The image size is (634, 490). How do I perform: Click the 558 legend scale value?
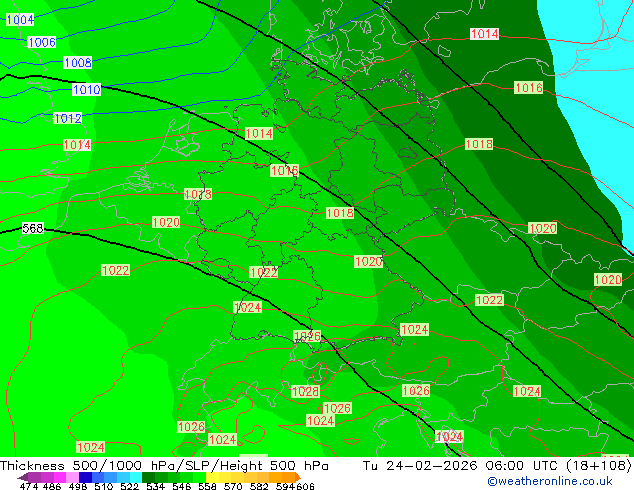207,486
